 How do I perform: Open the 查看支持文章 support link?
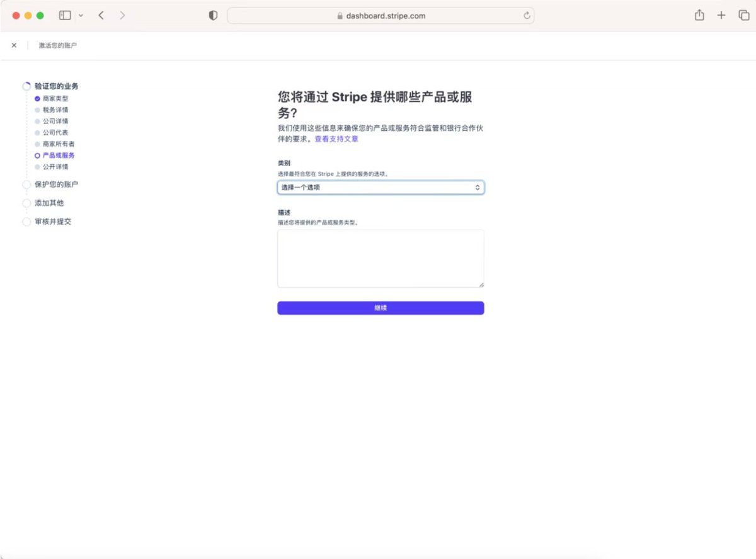point(336,139)
